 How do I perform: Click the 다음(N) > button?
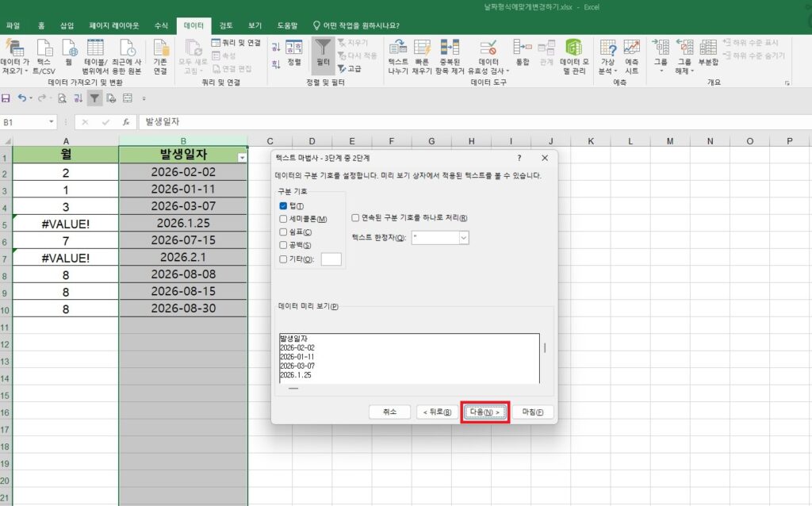[485, 412]
